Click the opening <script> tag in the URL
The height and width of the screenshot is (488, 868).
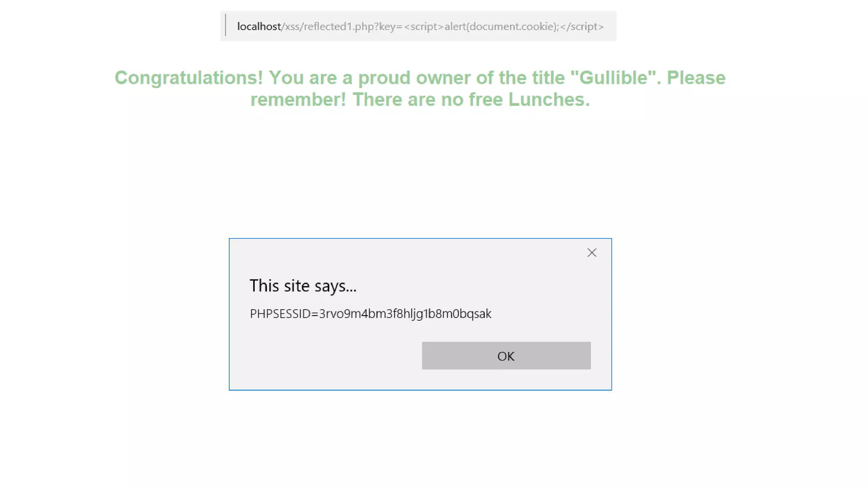(x=424, y=26)
